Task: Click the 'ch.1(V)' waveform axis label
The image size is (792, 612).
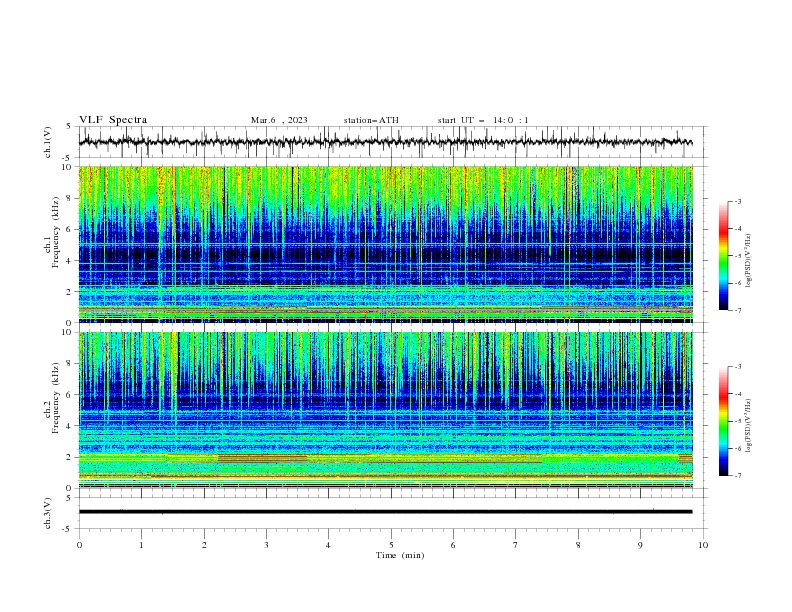Action: point(48,142)
